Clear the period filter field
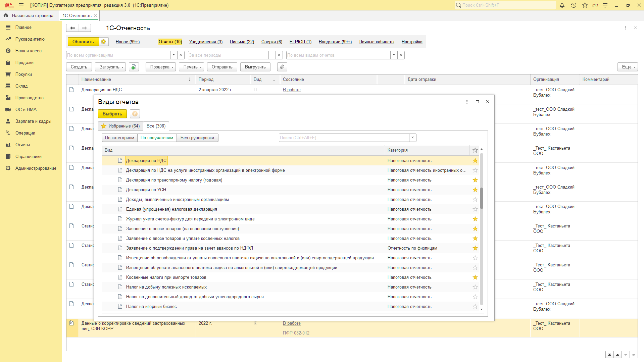644x362 pixels. pyautogui.click(x=279, y=55)
